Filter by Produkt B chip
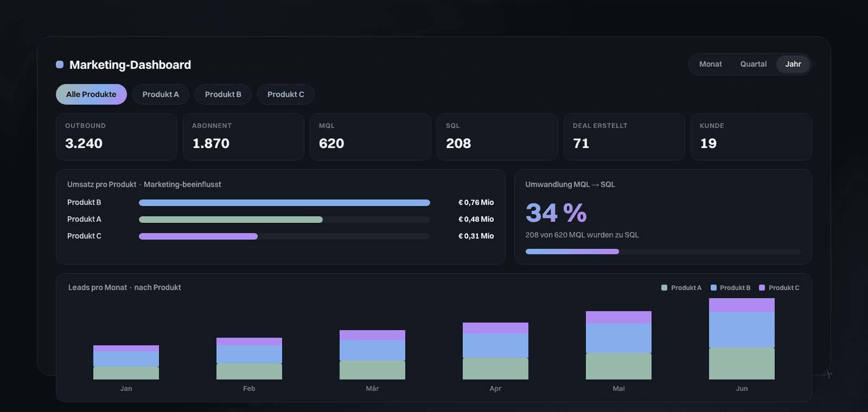The image size is (868, 412). pyautogui.click(x=223, y=94)
